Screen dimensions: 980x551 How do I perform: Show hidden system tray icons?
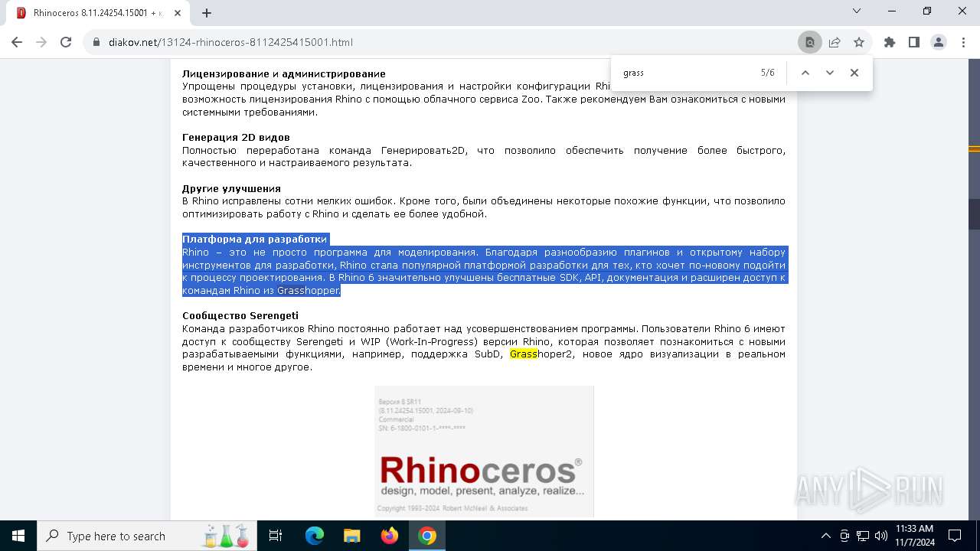click(825, 536)
